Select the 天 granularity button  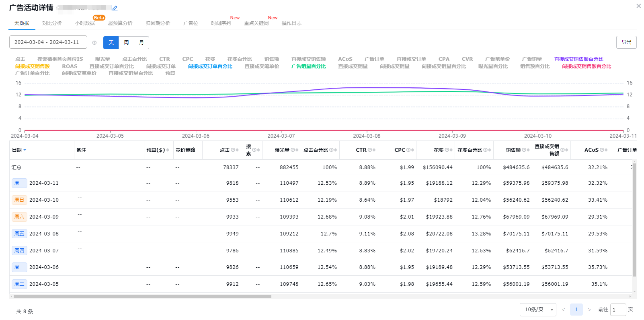pos(111,43)
